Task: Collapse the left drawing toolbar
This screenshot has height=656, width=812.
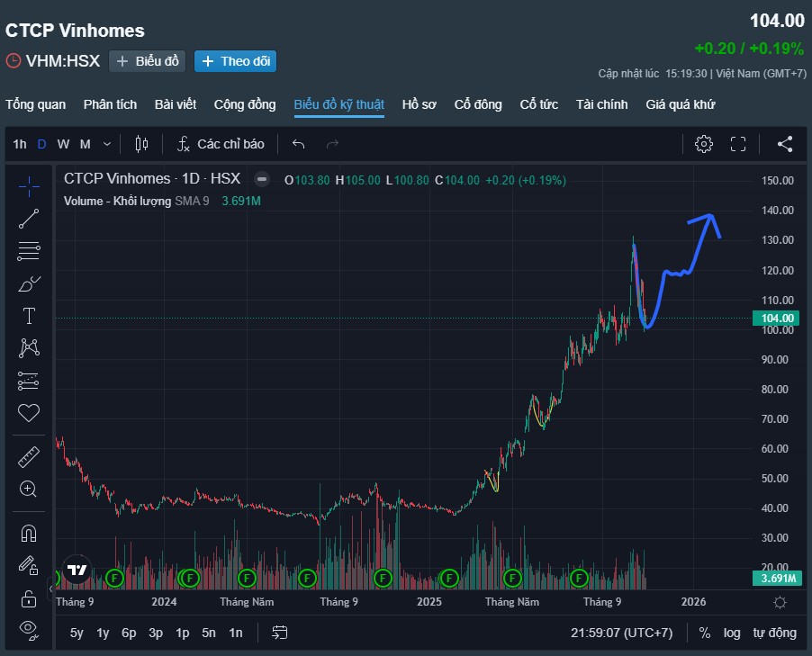Action: click(x=50, y=589)
